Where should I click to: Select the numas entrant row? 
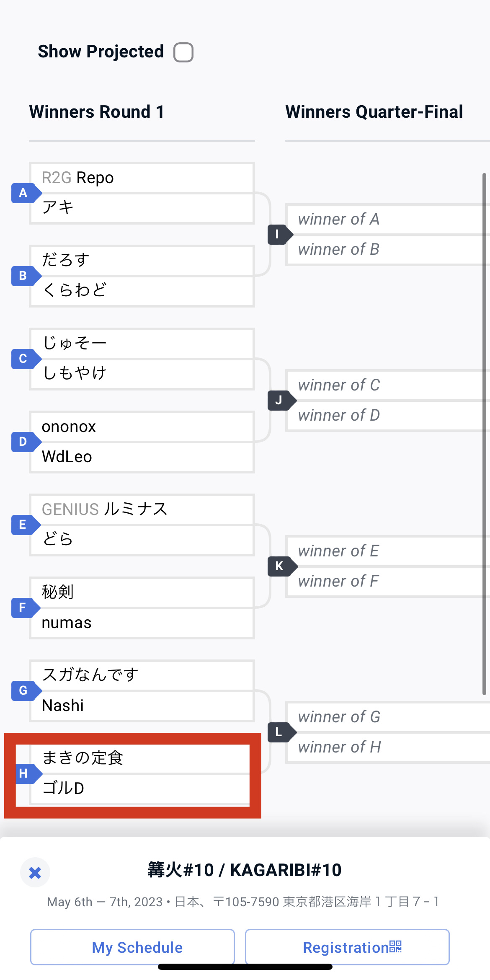(142, 623)
